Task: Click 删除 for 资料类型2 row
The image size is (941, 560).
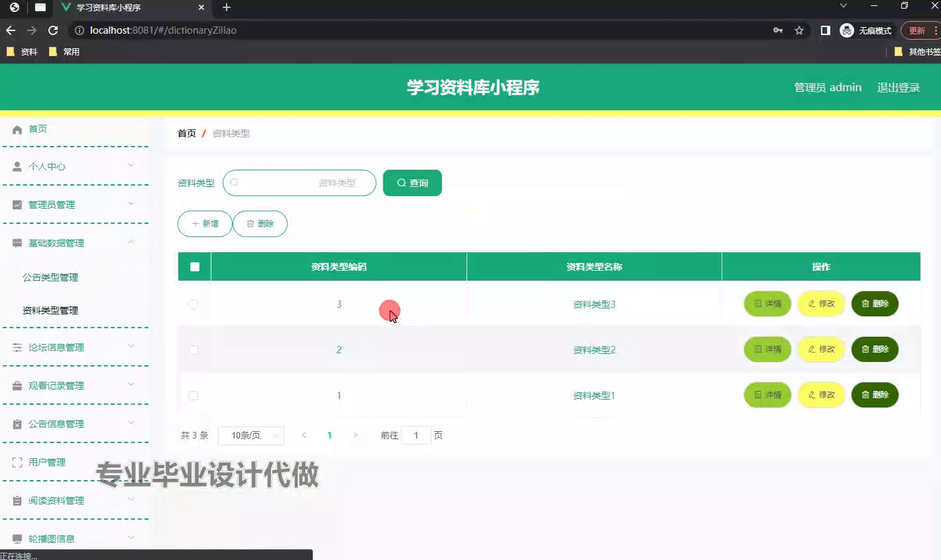Action: (875, 349)
